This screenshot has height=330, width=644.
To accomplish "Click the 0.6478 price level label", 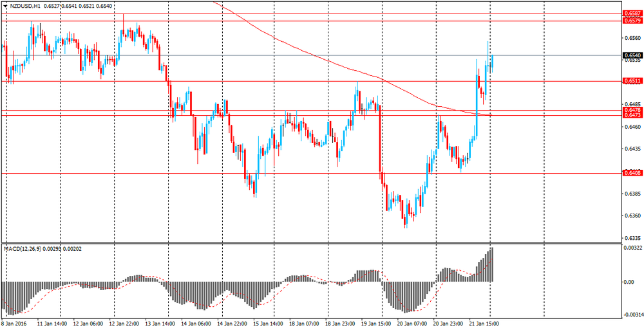I will coord(632,110).
